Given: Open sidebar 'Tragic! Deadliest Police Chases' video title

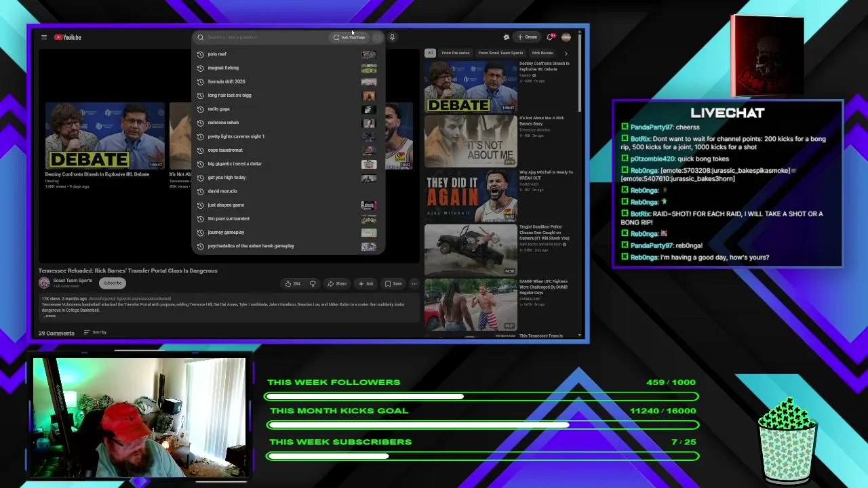Looking at the screenshot, I should (545, 232).
